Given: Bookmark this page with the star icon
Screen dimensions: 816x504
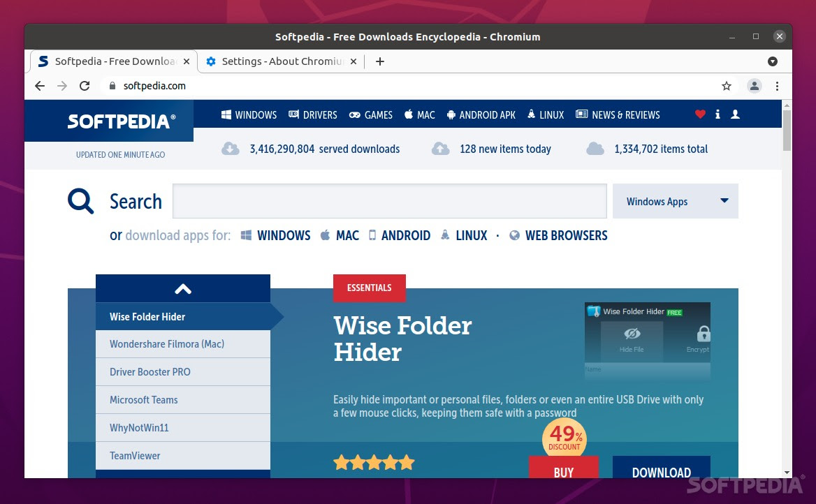Looking at the screenshot, I should click(727, 86).
